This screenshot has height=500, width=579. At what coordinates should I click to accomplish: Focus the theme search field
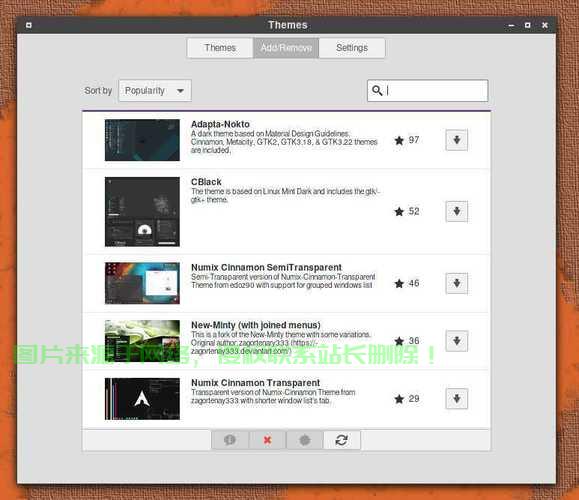click(428, 90)
